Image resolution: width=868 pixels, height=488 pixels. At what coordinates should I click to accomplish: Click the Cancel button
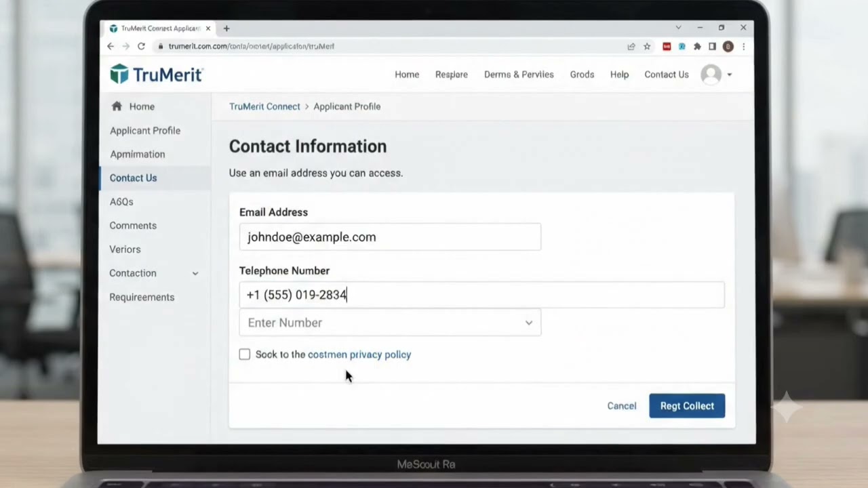tap(622, 406)
